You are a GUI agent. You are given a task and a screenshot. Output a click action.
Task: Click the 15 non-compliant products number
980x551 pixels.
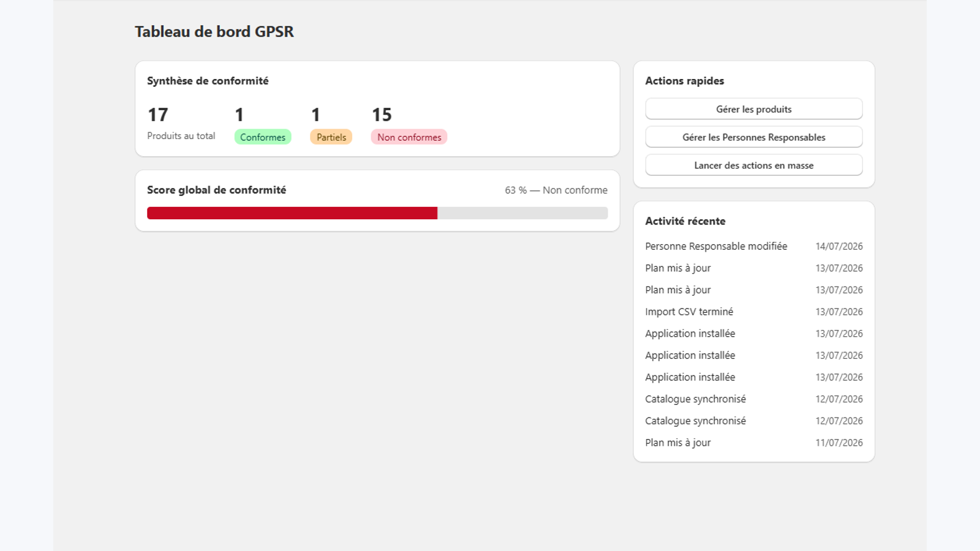pyautogui.click(x=382, y=114)
